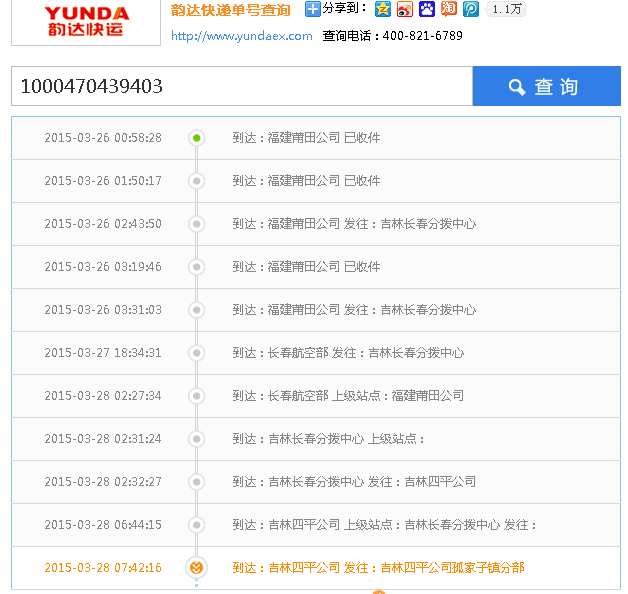Click the orange latest-status timeline marker
Image resolution: width=628 pixels, height=594 pixels.
(x=197, y=568)
